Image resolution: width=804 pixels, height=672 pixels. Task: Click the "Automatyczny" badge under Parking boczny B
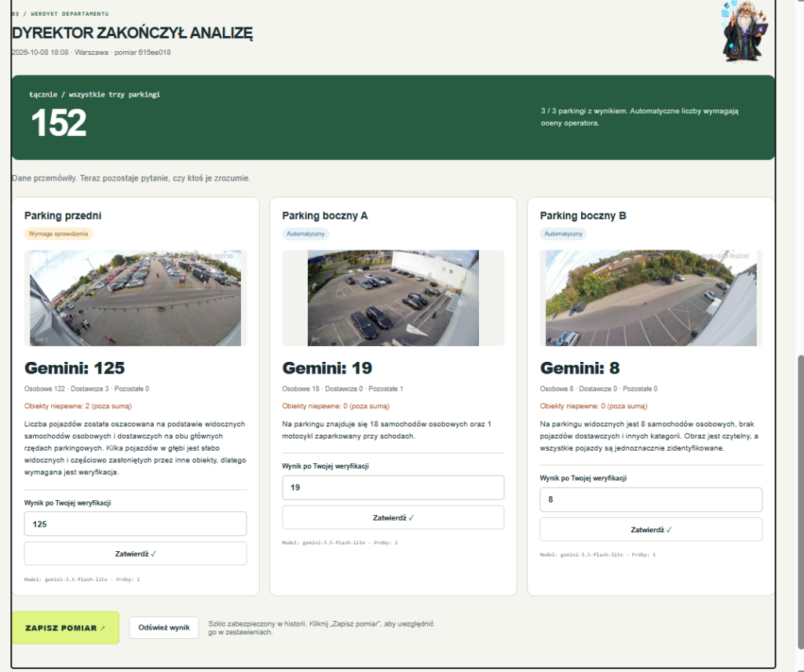pyautogui.click(x=564, y=234)
